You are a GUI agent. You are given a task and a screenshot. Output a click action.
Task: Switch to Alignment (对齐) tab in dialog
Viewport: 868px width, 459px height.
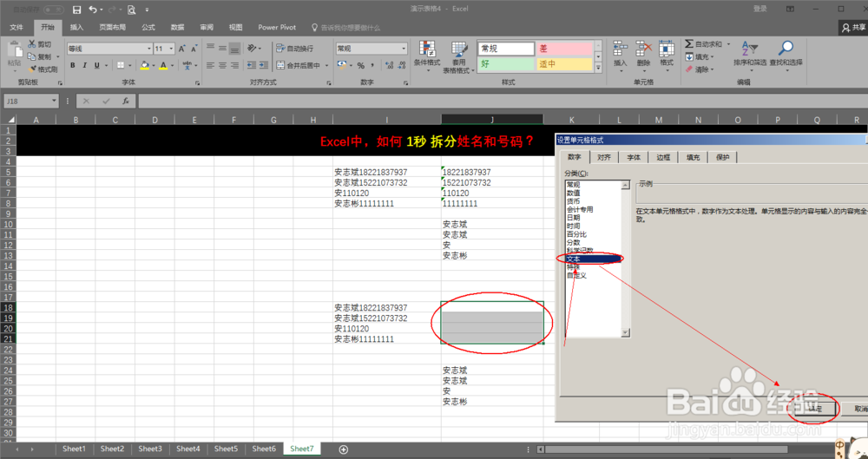tap(603, 157)
